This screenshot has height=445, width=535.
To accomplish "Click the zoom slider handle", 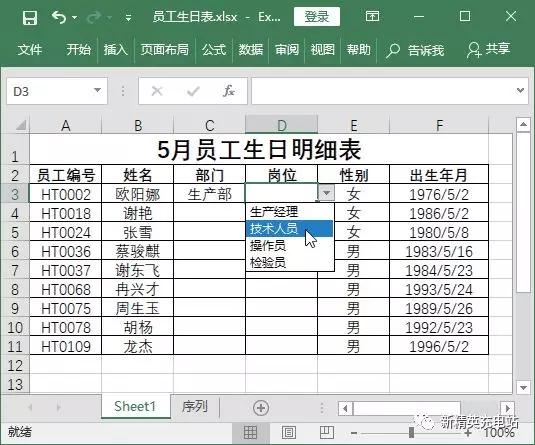I will tap(411, 433).
